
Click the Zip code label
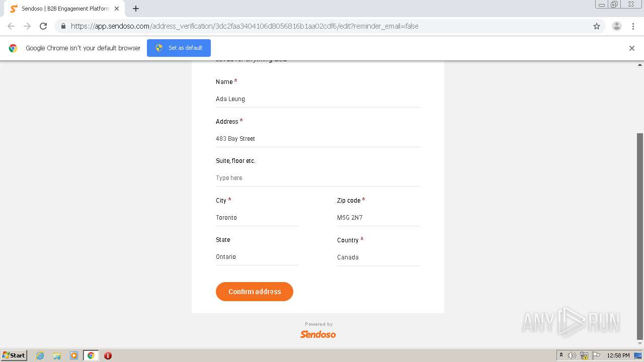pos(349,200)
